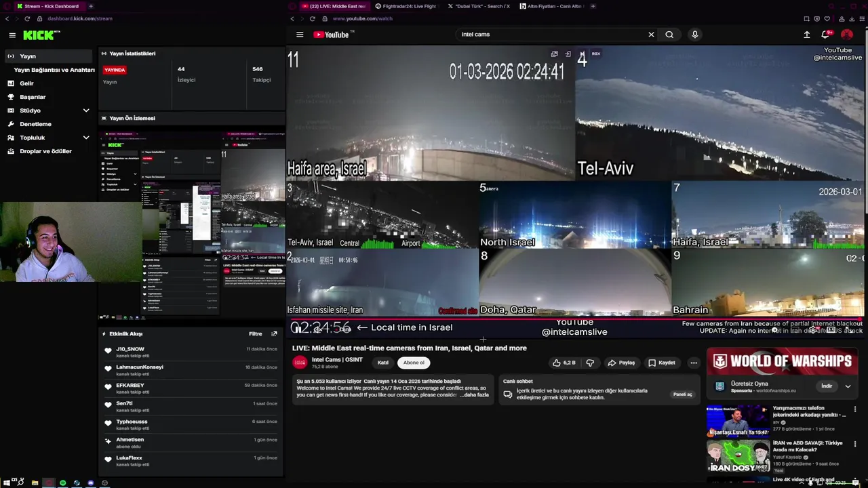Click the Katıl join button
Viewport: 868px width, 488px height.
point(383,363)
